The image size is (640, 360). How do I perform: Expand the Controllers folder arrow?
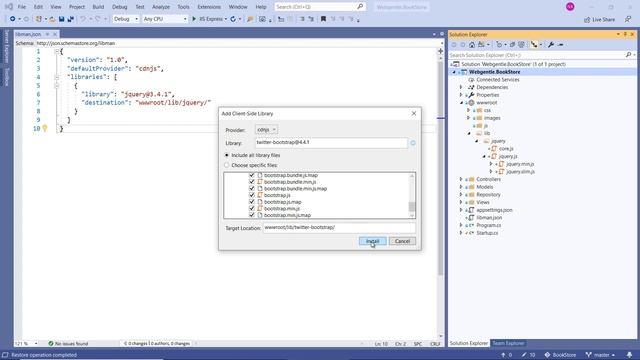[461, 179]
